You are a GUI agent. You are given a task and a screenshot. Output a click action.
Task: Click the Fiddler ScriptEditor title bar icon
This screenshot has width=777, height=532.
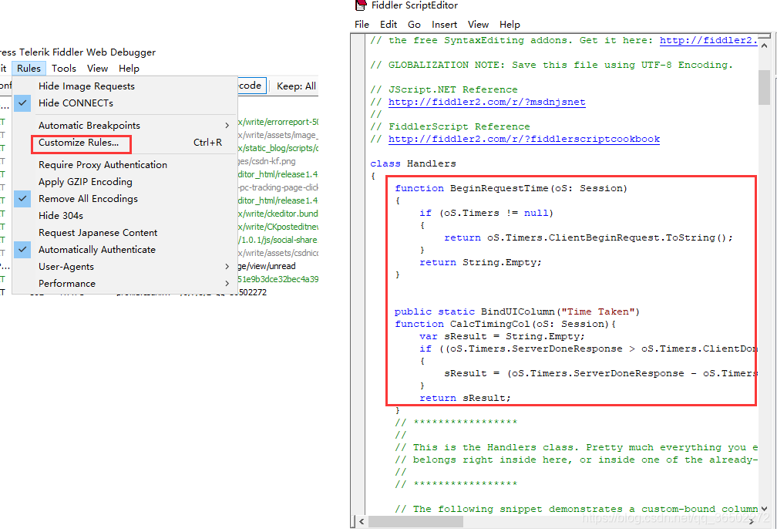point(362,5)
